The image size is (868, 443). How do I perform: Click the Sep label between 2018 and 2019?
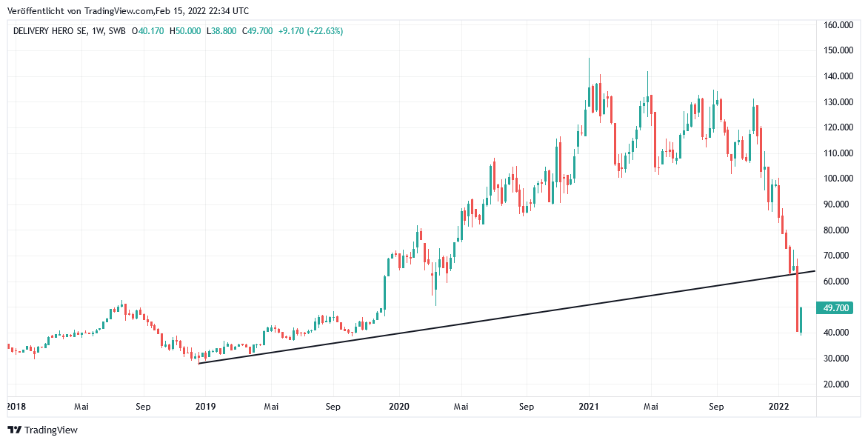(144, 407)
